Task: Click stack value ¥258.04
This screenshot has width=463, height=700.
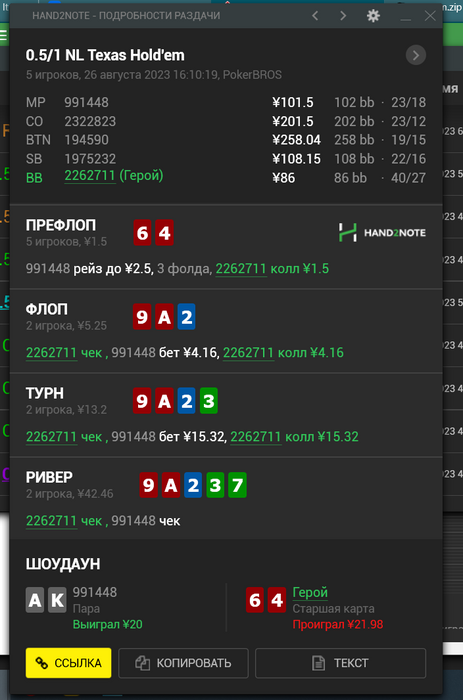Action: (x=296, y=140)
